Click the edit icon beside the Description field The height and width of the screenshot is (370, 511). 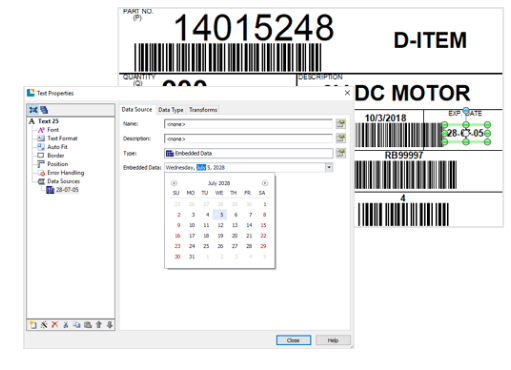tap(341, 138)
